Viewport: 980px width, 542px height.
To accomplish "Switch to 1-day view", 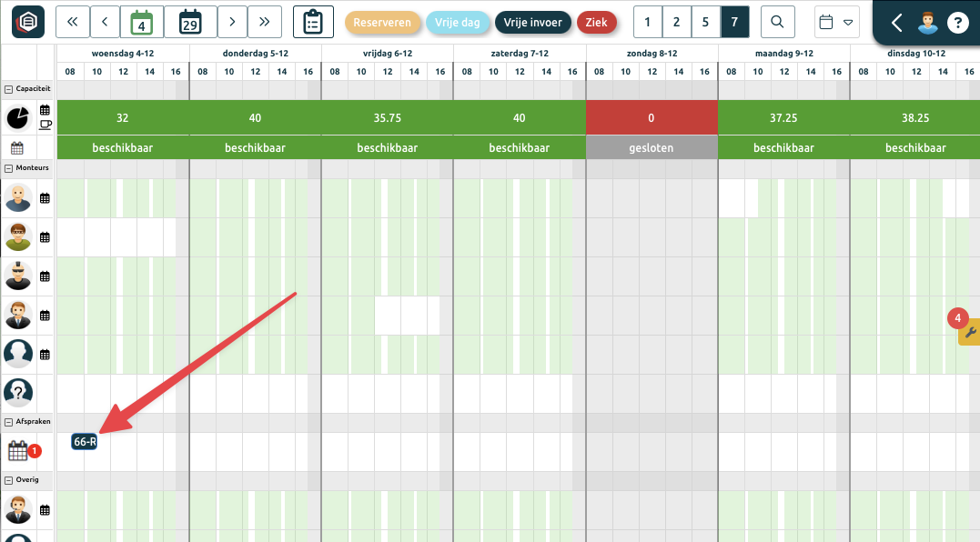I will [647, 22].
